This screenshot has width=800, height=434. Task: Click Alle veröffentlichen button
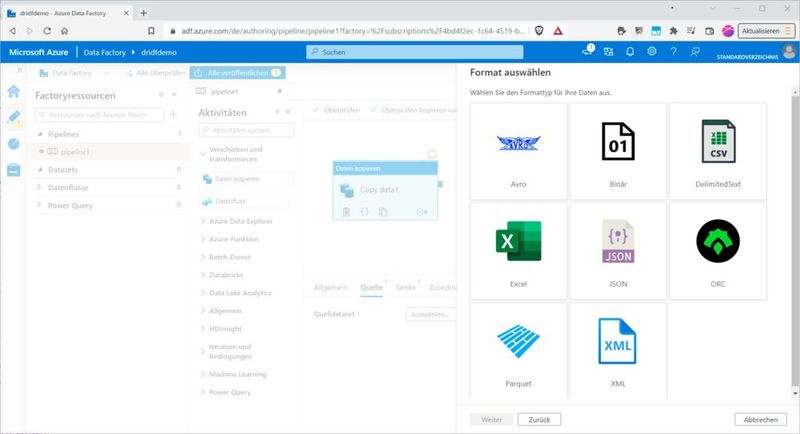click(238, 73)
